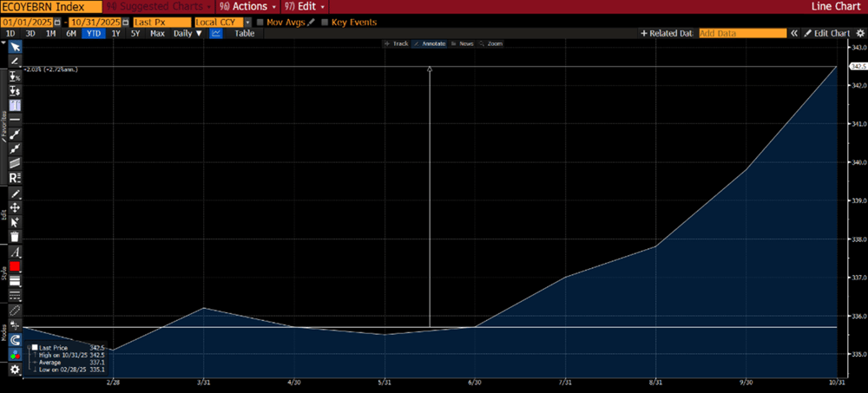
Task: Select the move crosshair arrows tool
Action: pos(15,207)
